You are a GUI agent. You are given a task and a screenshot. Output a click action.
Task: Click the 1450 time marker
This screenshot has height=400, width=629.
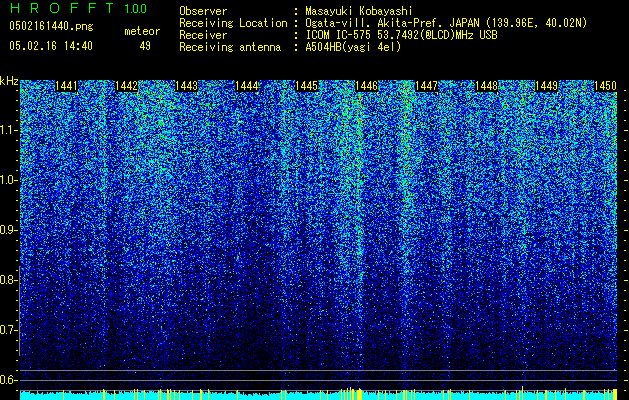coord(605,86)
